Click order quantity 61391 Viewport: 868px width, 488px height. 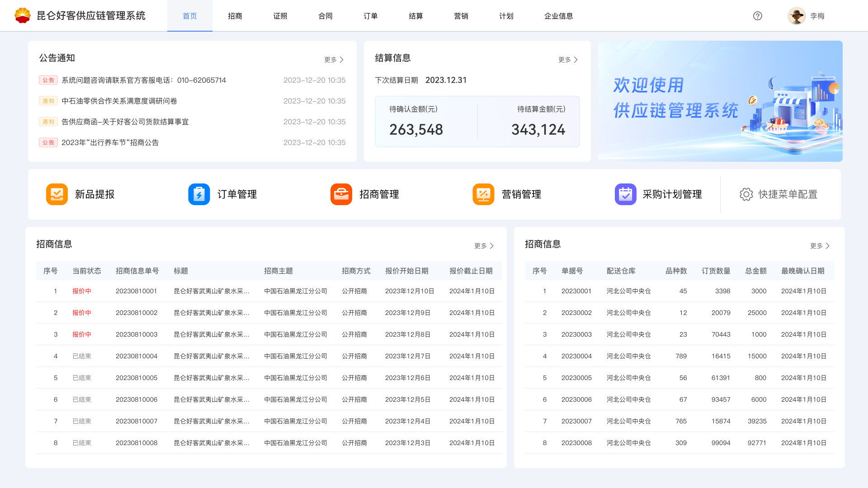click(721, 378)
